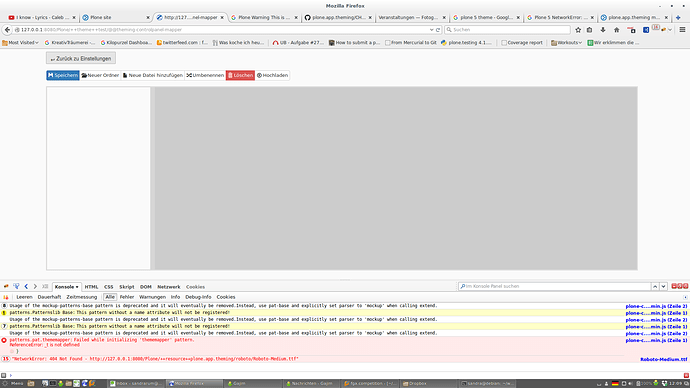Open the HTML panel in Firebug
This screenshot has width=690, height=388.
[91, 287]
